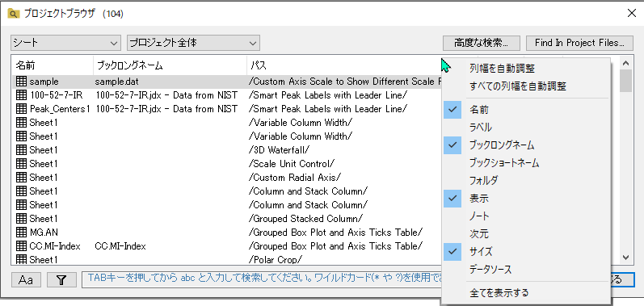
Task: Click the sheet icon beside 100-52-7-IR
Action: [x=21, y=95]
